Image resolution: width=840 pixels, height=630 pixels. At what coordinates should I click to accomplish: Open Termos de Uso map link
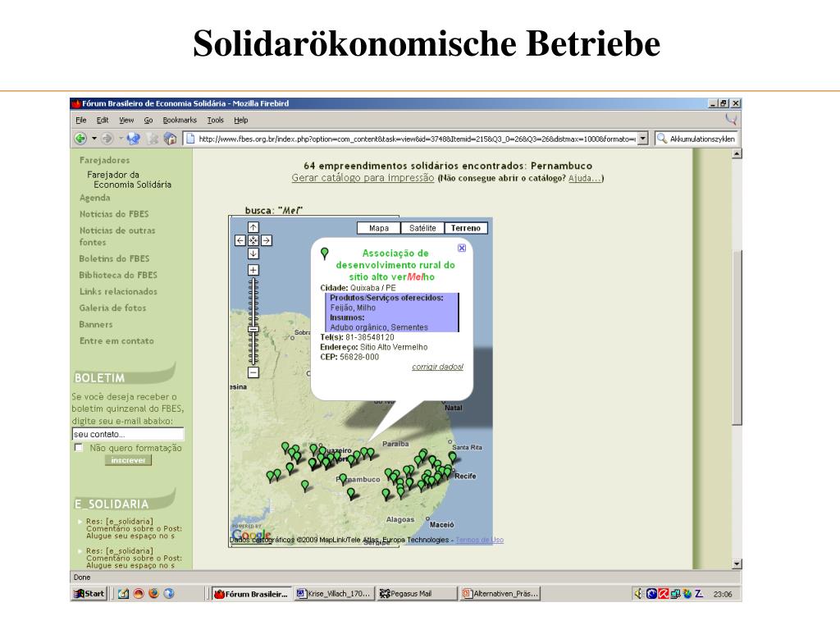tap(479, 540)
